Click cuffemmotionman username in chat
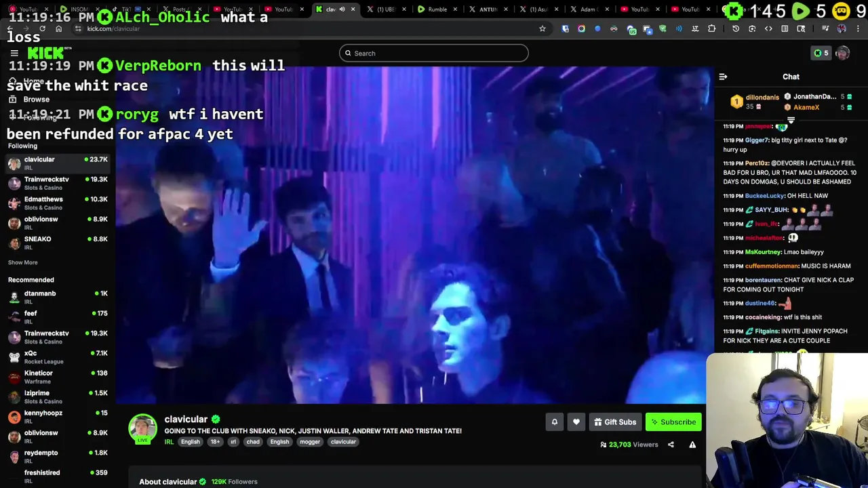 click(x=772, y=266)
